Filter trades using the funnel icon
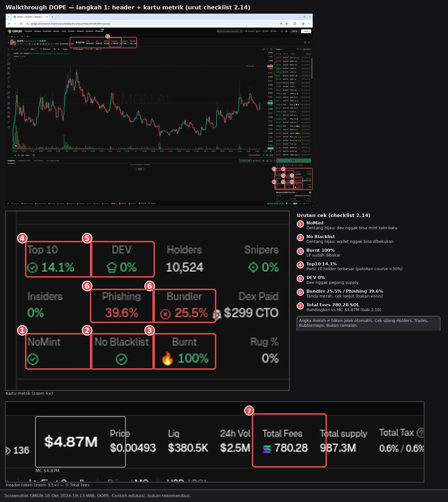Screen dimensions: 448x502 point(301,49)
